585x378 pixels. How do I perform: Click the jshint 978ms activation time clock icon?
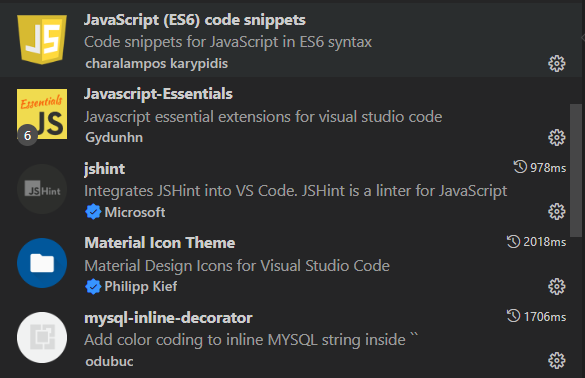click(x=520, y=167)
